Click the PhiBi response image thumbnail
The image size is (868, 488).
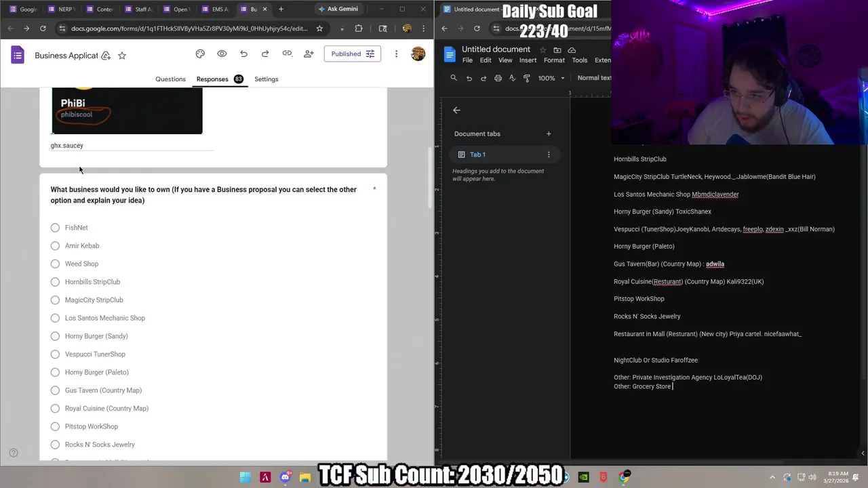pyautogui.click(x=127, y=110)
